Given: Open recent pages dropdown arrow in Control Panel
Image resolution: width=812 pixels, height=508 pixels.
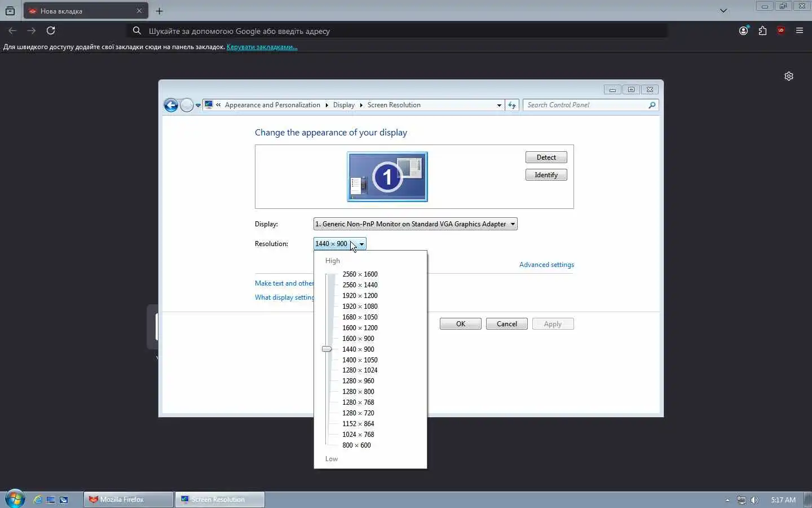Looking at the screenshot, I should point(198,106).
